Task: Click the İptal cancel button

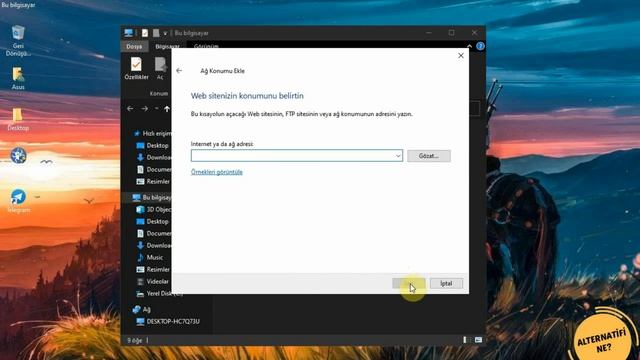Action: 446,283
